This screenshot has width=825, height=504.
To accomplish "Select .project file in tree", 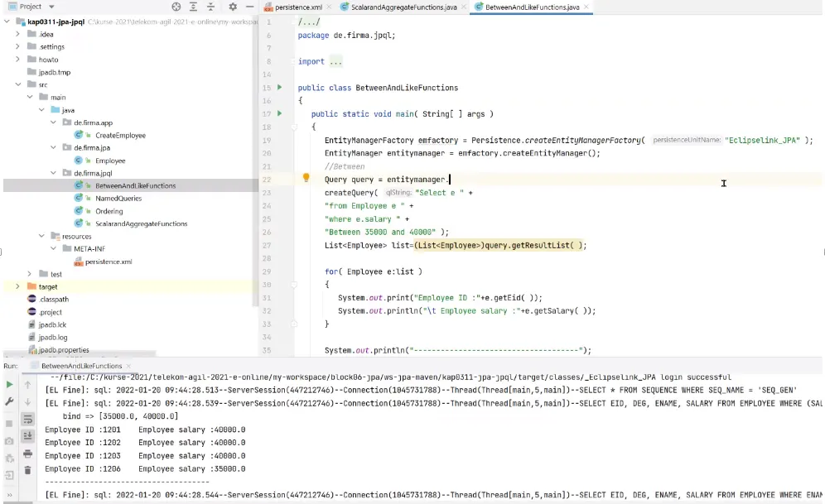I will (50, 312).
